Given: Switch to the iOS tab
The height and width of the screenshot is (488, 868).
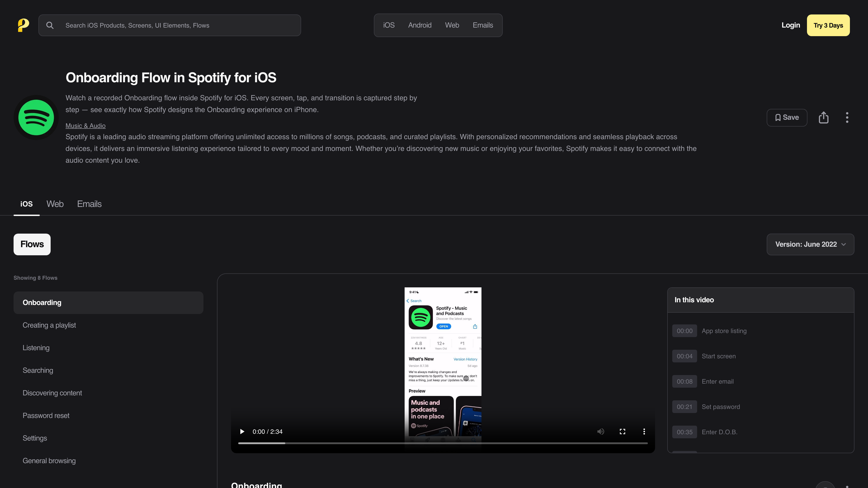Looking at the screenshot, I should (x=27, y=204).
